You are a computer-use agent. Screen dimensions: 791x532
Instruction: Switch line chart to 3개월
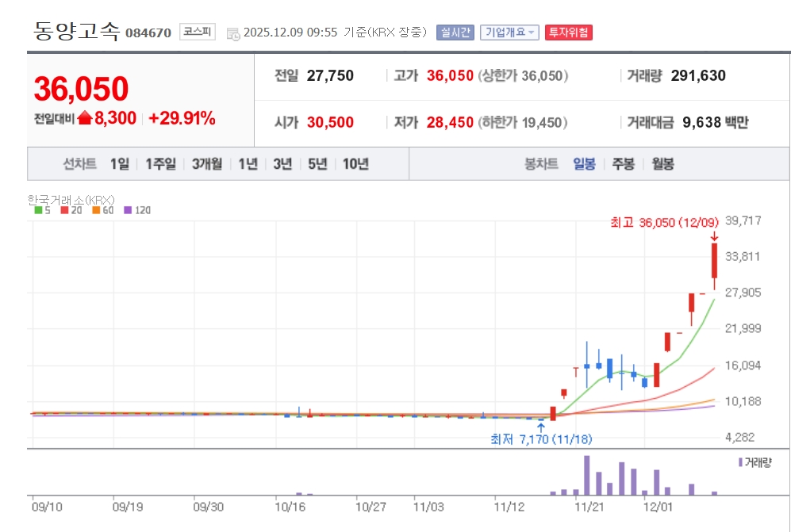click(x=209, y=164)
